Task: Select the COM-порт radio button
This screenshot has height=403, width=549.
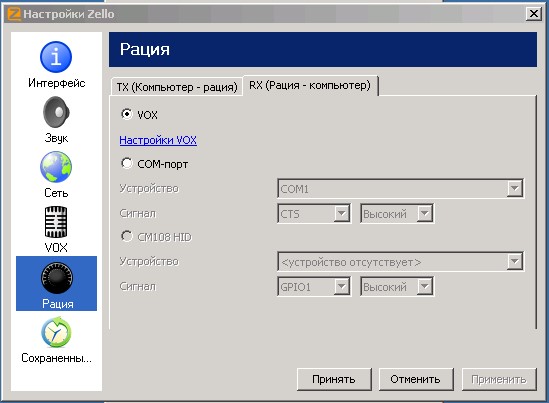Action: (x=126, y=163)
